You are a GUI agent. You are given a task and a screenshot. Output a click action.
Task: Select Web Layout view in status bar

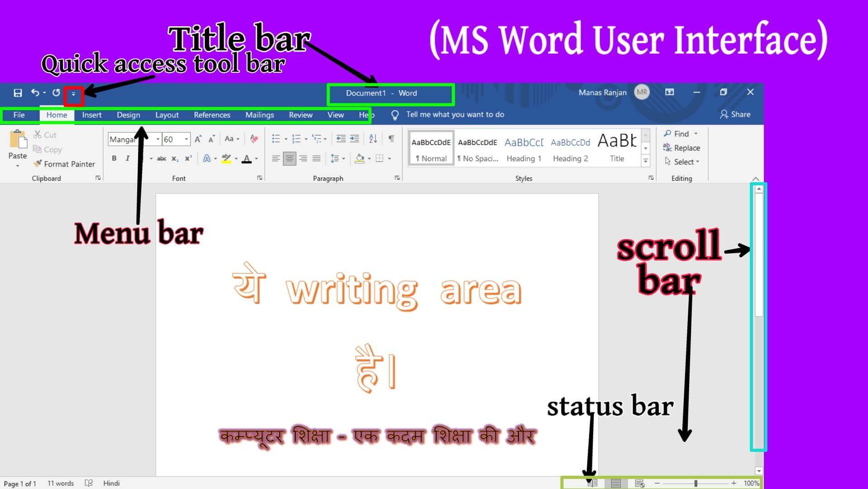638,483
